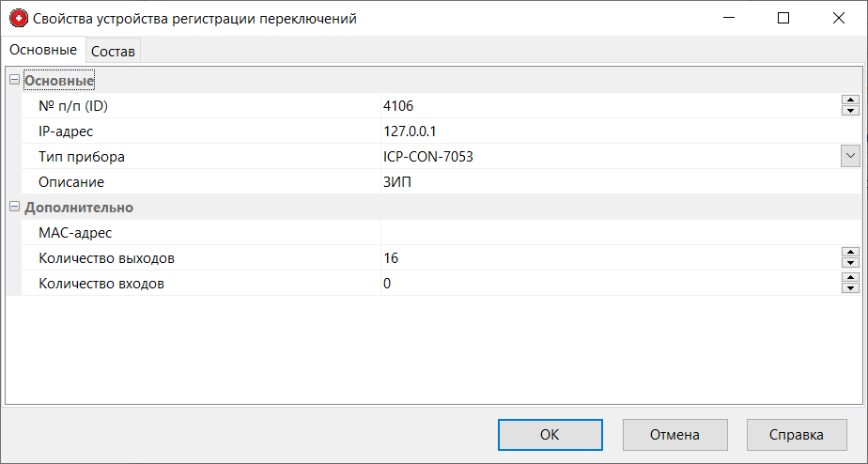The height and width of the screenshot is (464, 868).
Task: Maximize the device properties window
Action: coord(783,18)
